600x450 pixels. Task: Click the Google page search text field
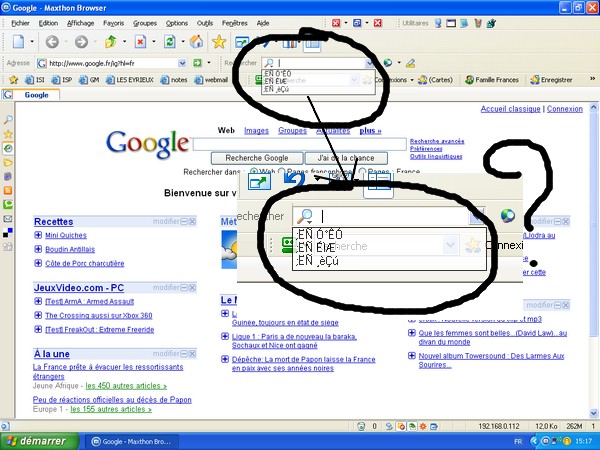coord(300,145)
